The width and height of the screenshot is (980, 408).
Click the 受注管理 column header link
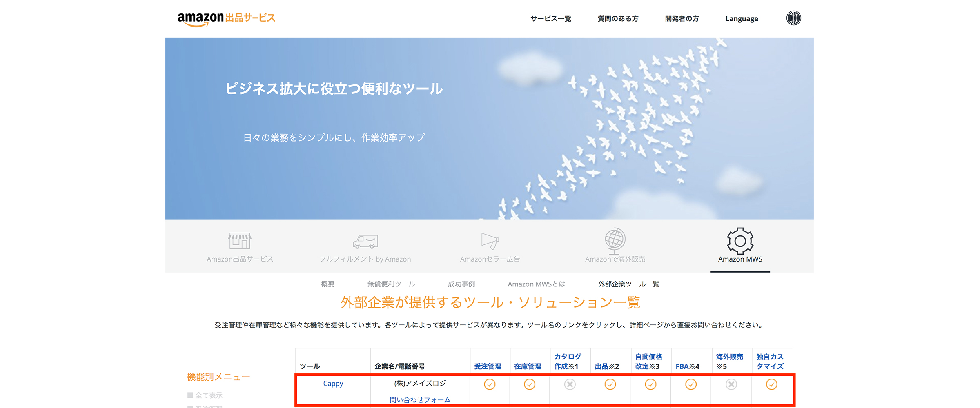click(488, 366)
